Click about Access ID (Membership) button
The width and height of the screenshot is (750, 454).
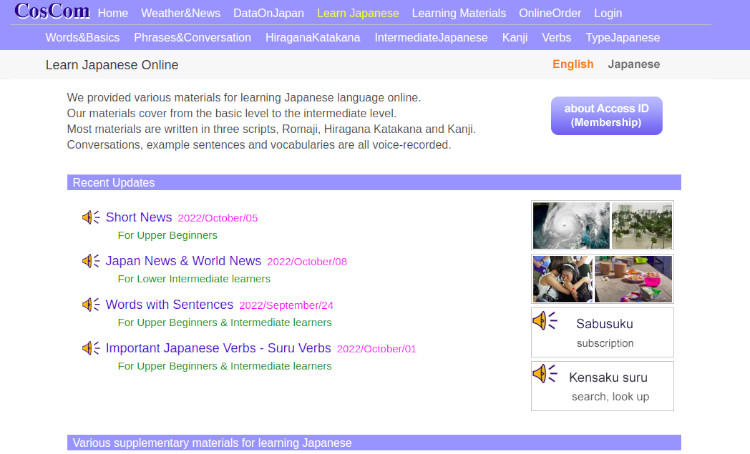607,115
